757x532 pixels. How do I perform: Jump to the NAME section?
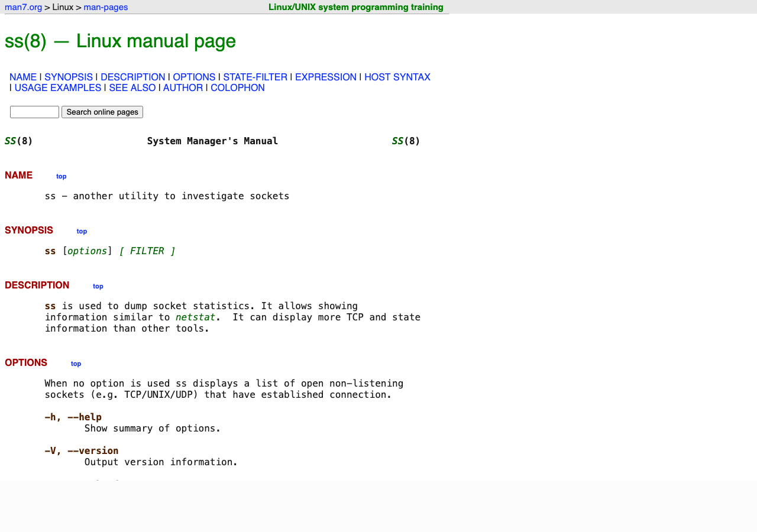pos(23,77)
